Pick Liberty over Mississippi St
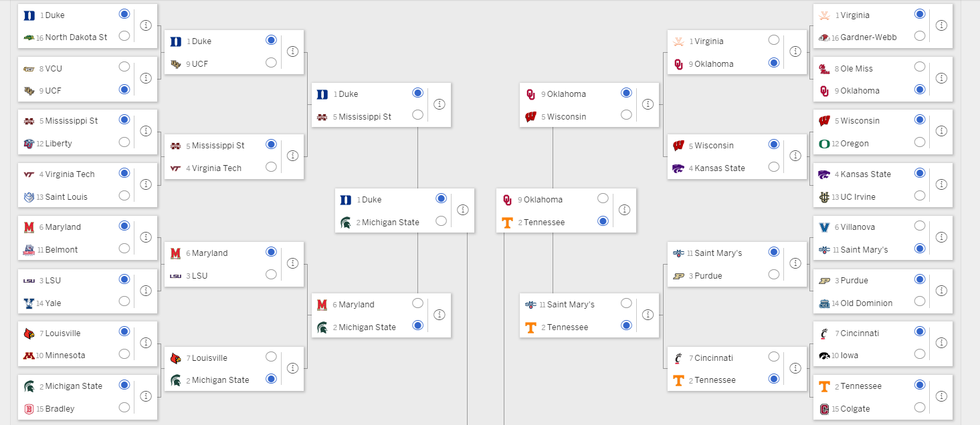The height and width of the screenshot is (425, 980). tap(124, 142)
